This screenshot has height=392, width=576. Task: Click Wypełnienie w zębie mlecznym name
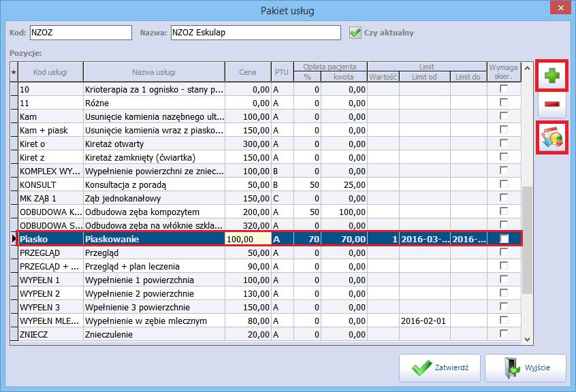(x=155, y=321)
